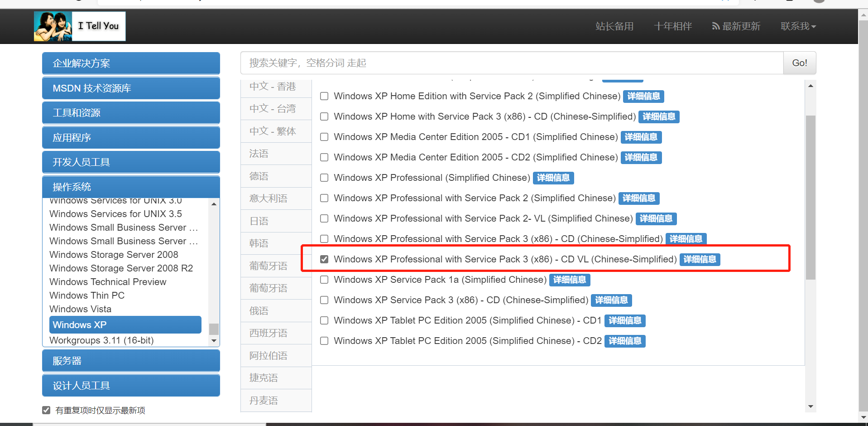The image size is (868, 426).
Task: Toggle 有重复项时仅显示最新项 checkbox
Action: 46,410
